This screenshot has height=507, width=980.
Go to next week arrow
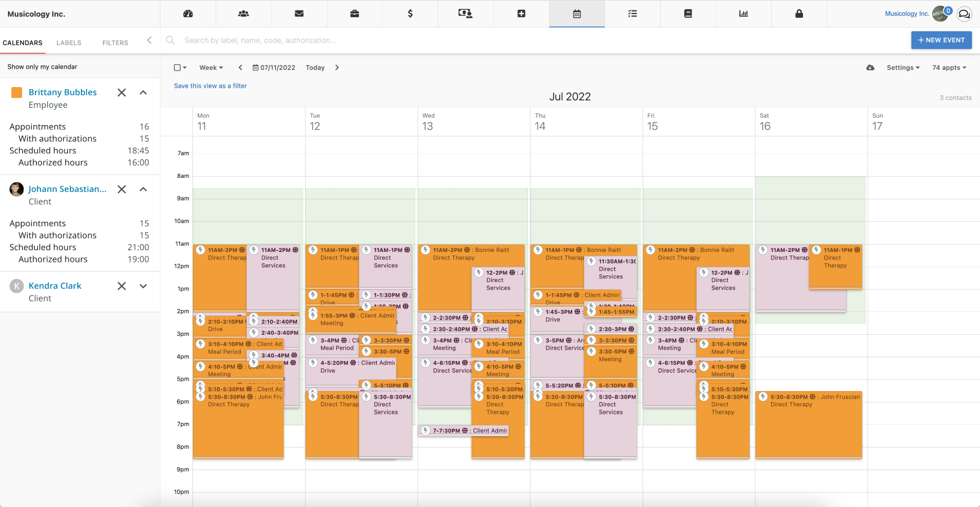pos(337,67)
